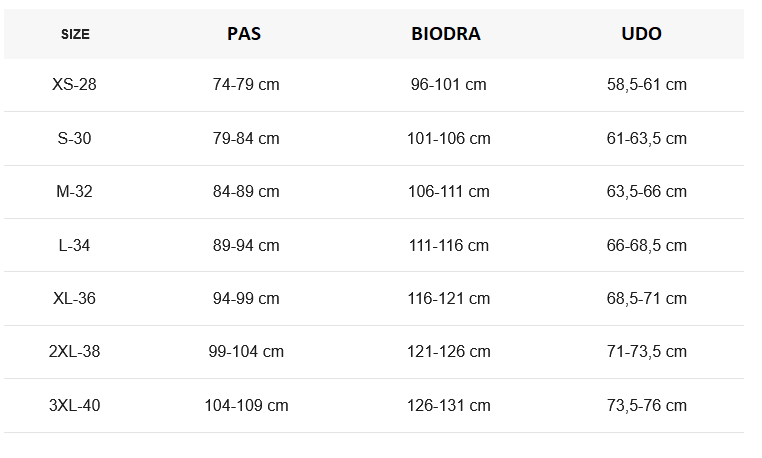This screenshot has width=762, height=458.
Task: Click the 84-89 cm waist value
Action: click(x=246, y=192)
